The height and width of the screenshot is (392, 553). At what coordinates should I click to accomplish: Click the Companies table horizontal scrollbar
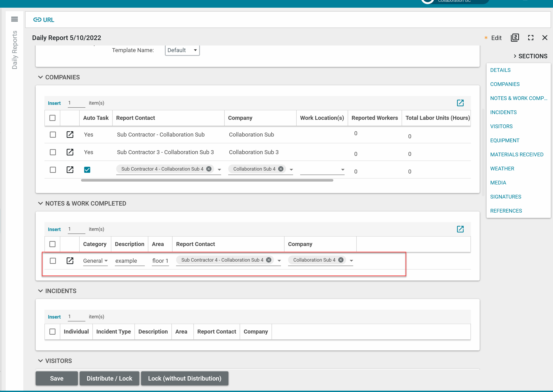tap(207, 180)
